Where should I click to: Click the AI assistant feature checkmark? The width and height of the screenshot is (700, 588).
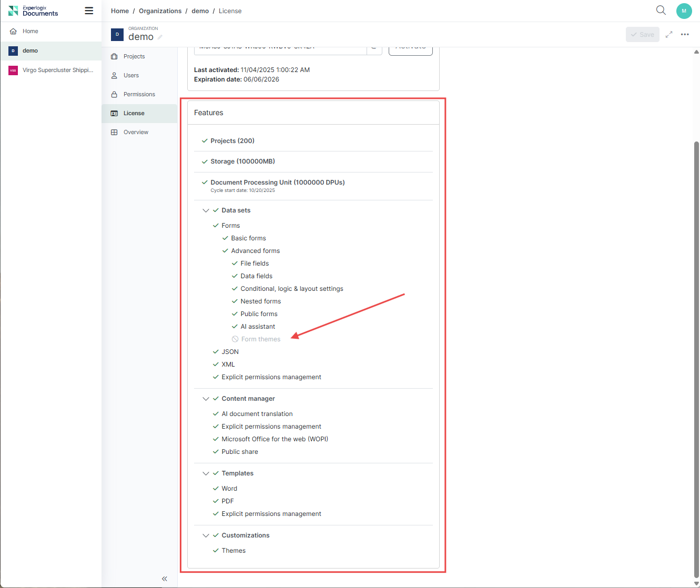click(x=235, y=327)
